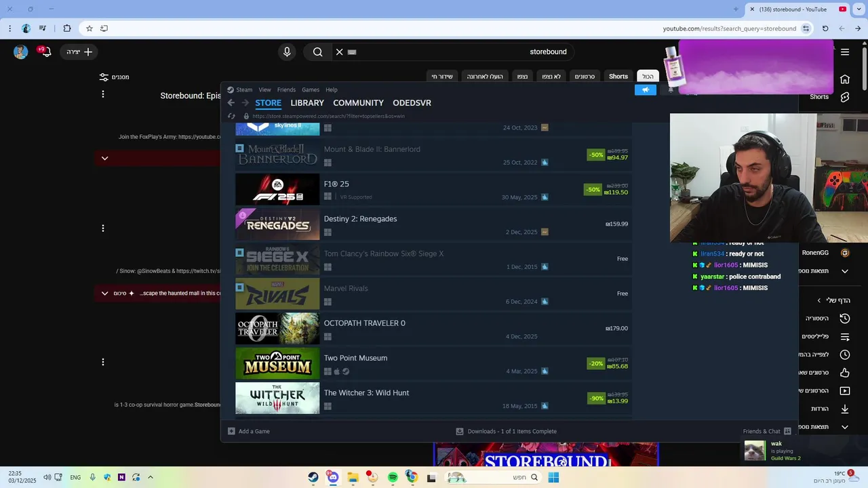Go to the STORE tab in Steam

(x=268, y=103)
